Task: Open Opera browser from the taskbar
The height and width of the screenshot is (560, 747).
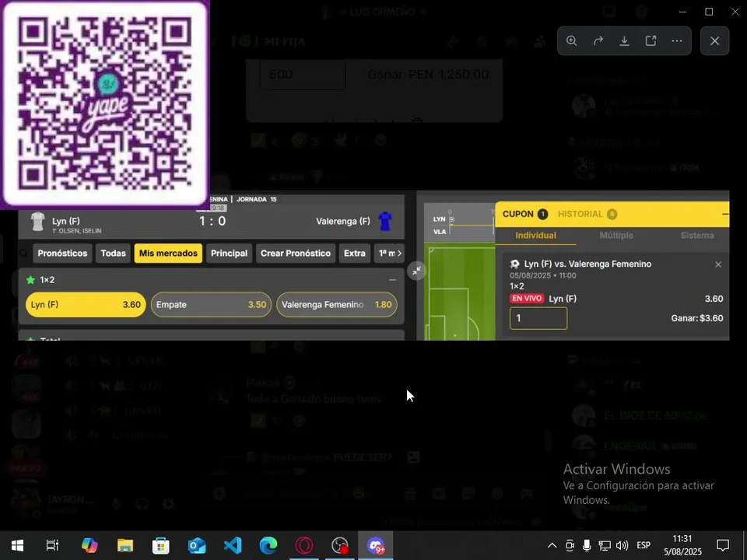Action: (x=304, y=545)
